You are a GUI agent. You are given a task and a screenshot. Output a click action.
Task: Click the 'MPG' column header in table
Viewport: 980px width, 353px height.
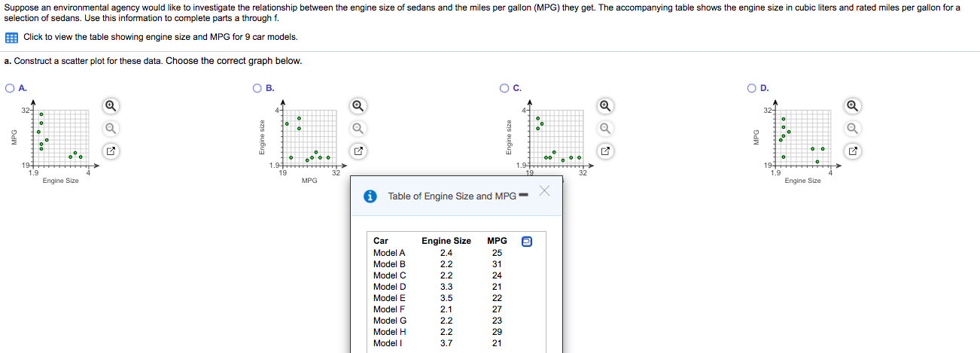[x=498, y=241]
